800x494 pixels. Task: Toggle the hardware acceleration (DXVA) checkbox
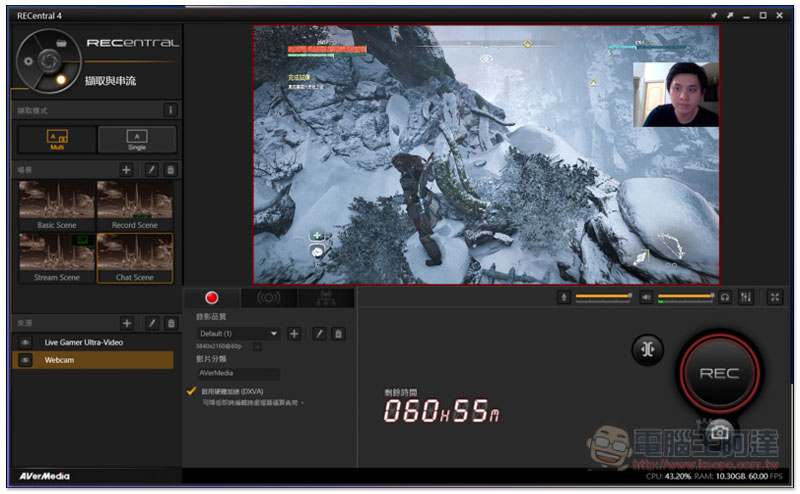(191, 391)
